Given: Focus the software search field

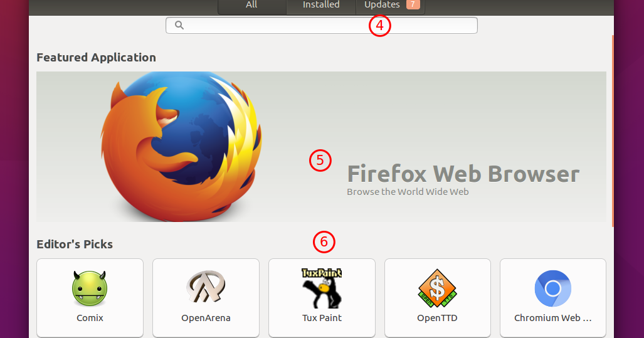Looking at the screenshot, I should [x=322, y=26].
